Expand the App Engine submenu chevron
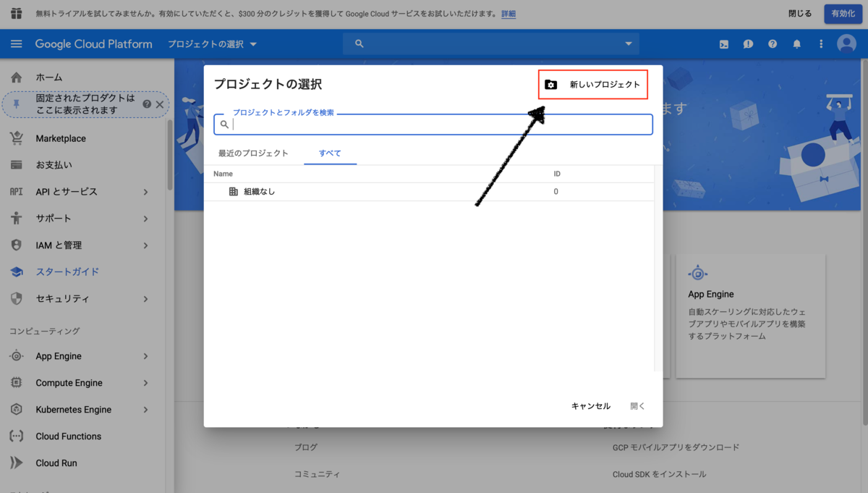868x493 pixels. [x=145, y=356]
